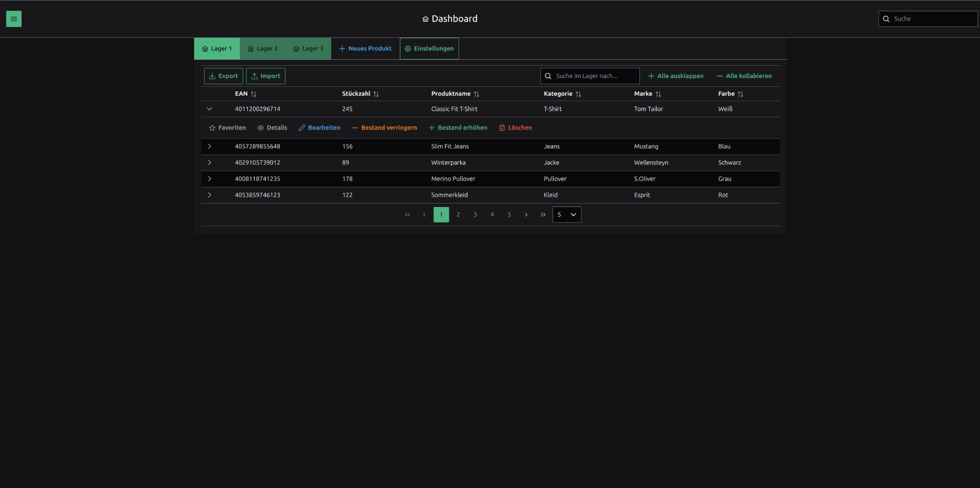
Task: Click Alle ausklappen to expand rows
Action: click(675, 76)
